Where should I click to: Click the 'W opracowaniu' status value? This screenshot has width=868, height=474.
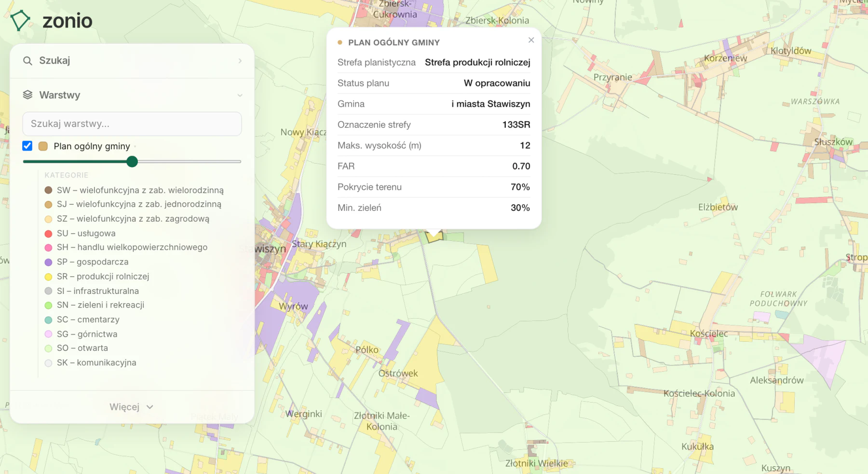[x=497, y=83]
